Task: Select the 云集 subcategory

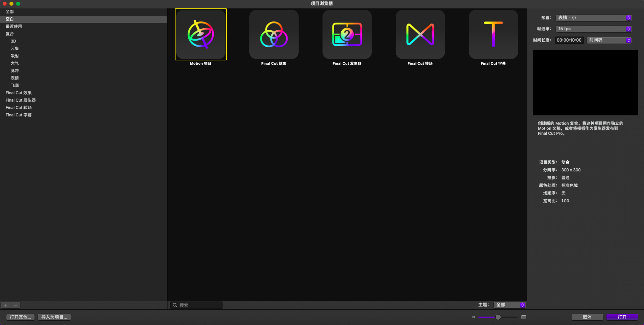Action: click(x=84, y=49)
